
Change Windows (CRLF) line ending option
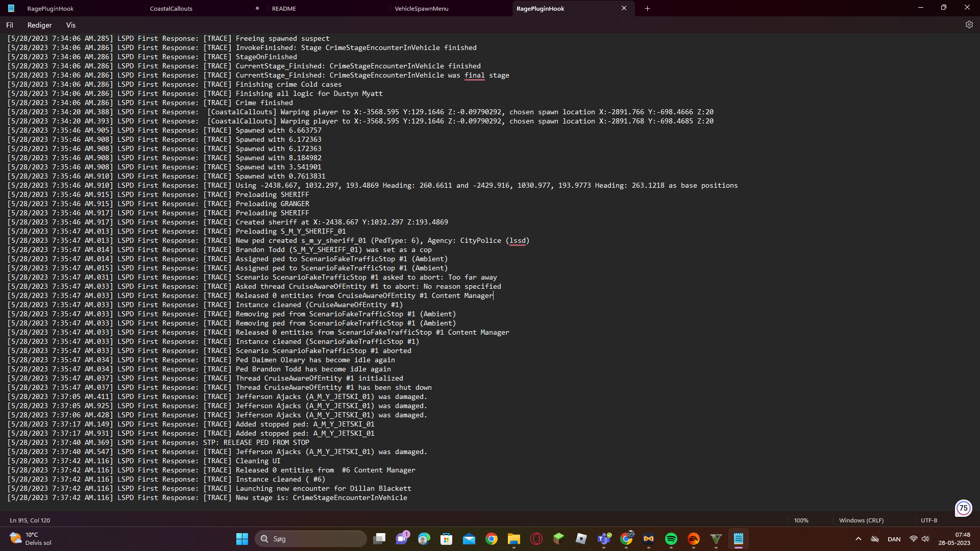(x=861, y=520)
